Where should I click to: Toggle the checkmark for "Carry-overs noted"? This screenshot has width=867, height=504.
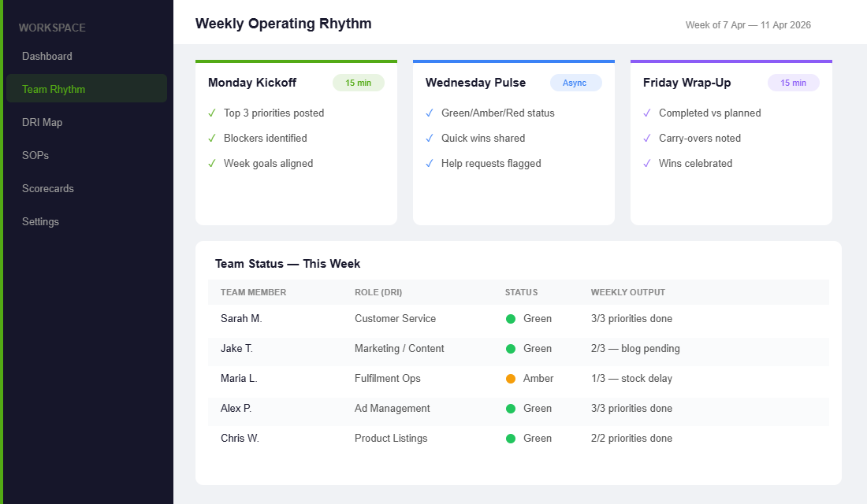click(x=646, y=138)
